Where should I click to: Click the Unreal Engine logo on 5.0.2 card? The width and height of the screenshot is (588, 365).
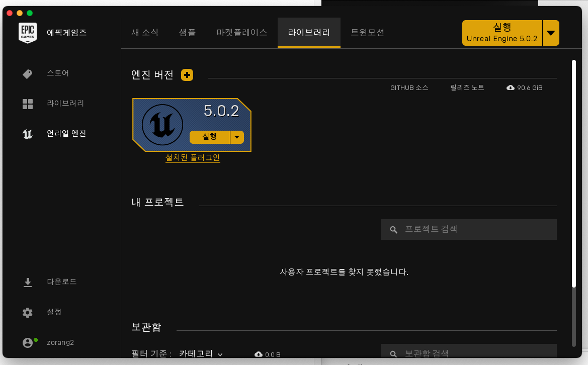point(162,125)
